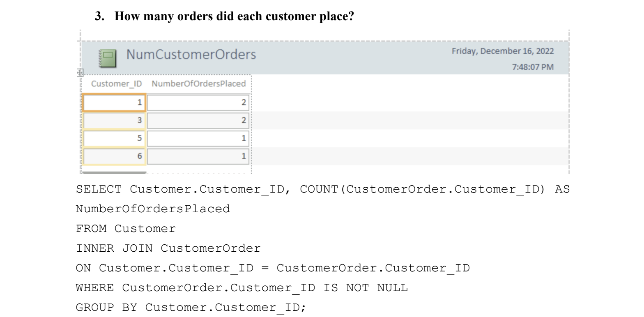The height and width of the screenshot is (317, 644).
Task: Click the NumberOfOrdersPlaced column header
Action: 198,84
